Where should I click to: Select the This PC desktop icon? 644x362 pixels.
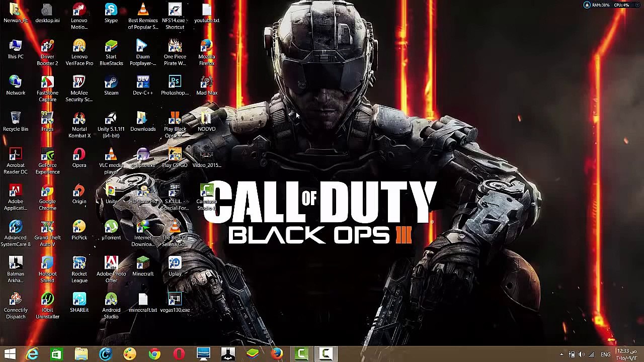pos(16,50)
